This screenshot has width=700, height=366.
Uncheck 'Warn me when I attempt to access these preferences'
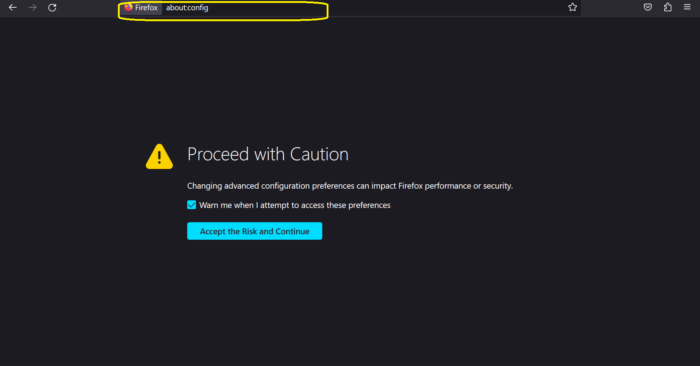pyautogui.click(x=192, y=205)
